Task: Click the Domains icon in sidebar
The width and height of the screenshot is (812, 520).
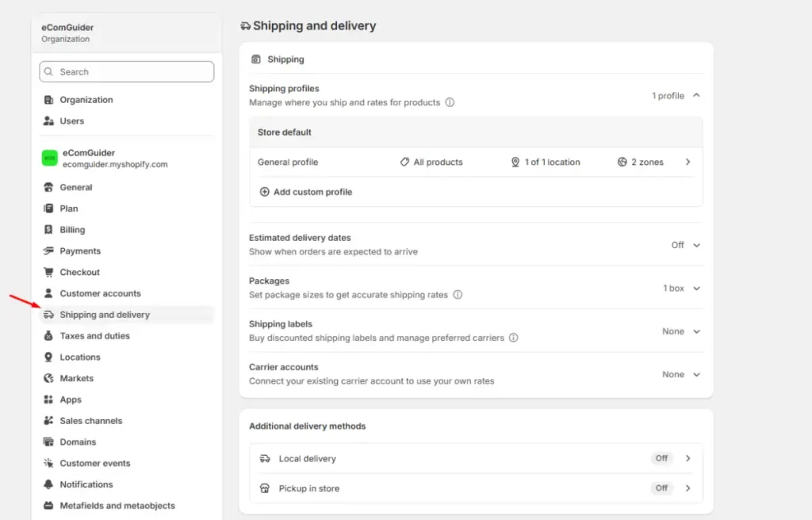Action: 48,442
